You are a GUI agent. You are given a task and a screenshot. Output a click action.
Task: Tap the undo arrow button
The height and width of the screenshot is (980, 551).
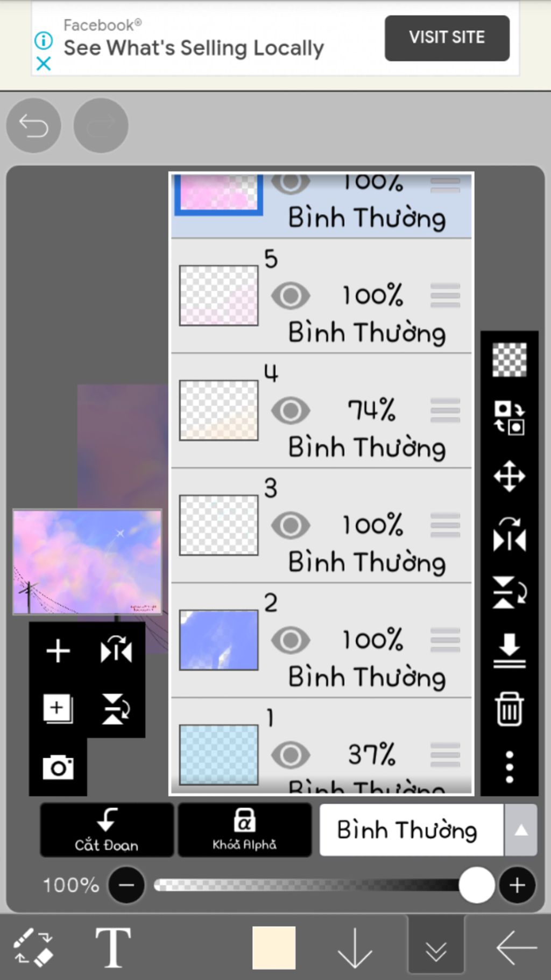pos(33,126)
